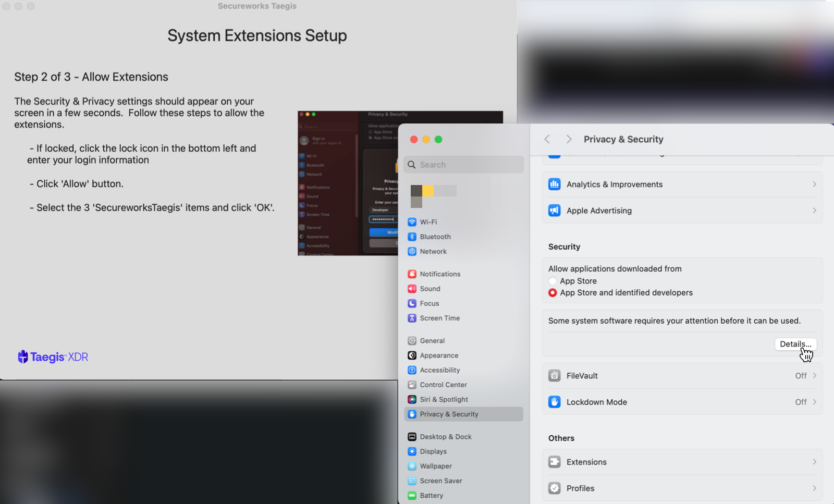Click the 'Secureworks Taegis' window title

(x=257, y=6)
